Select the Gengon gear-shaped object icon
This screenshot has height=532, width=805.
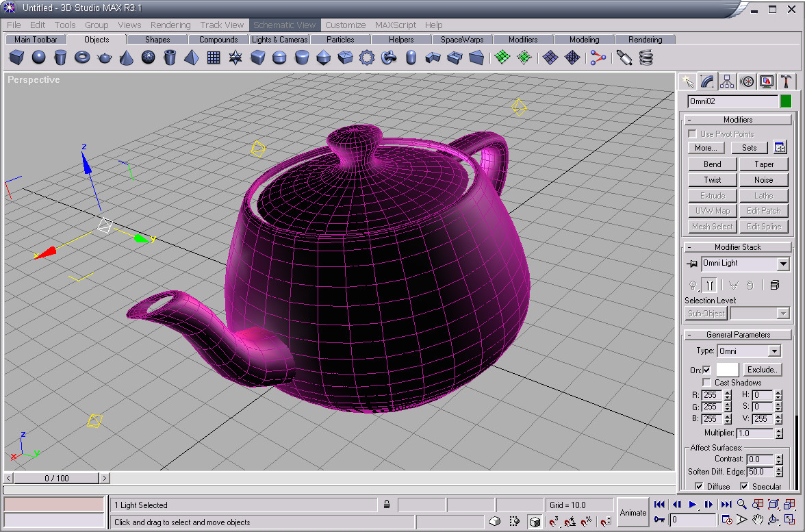coord(367,58)
